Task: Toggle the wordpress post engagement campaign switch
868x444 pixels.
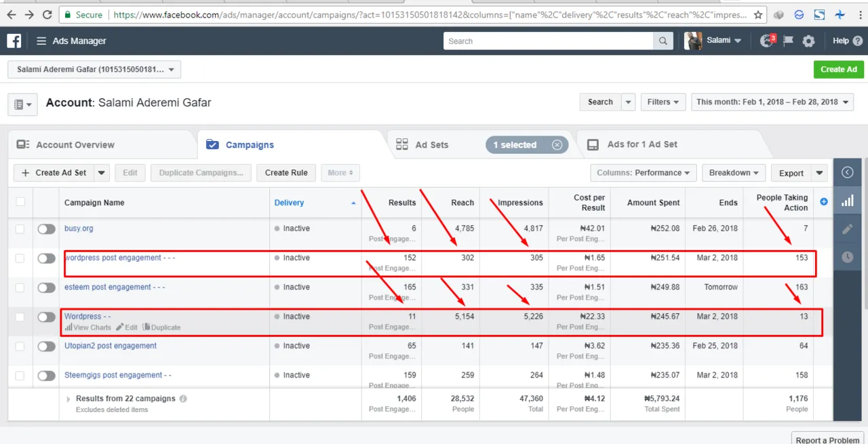Action: pos(46,258)
